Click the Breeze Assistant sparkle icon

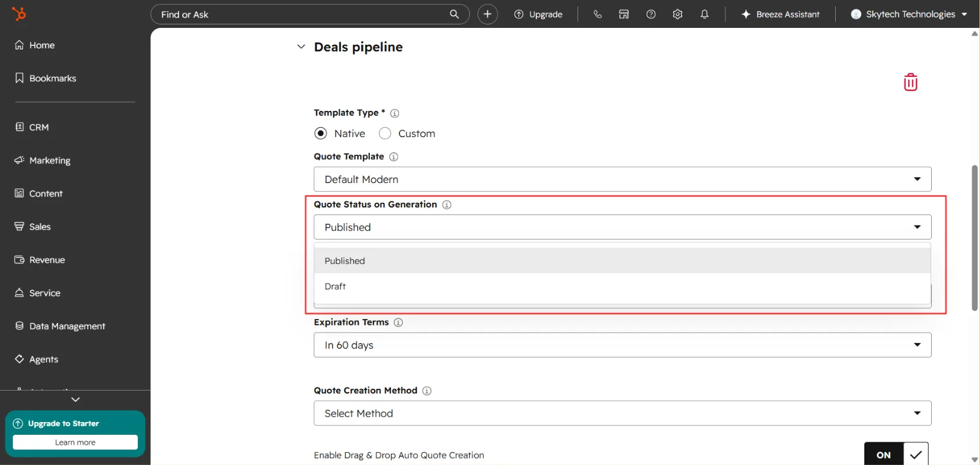coord(746,14)
